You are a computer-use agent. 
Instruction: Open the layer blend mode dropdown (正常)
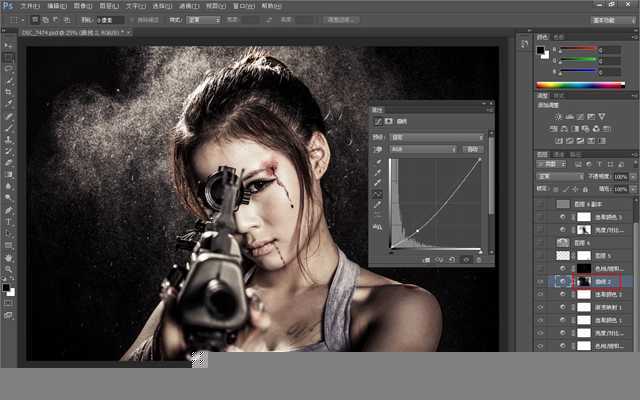[558, 176]
